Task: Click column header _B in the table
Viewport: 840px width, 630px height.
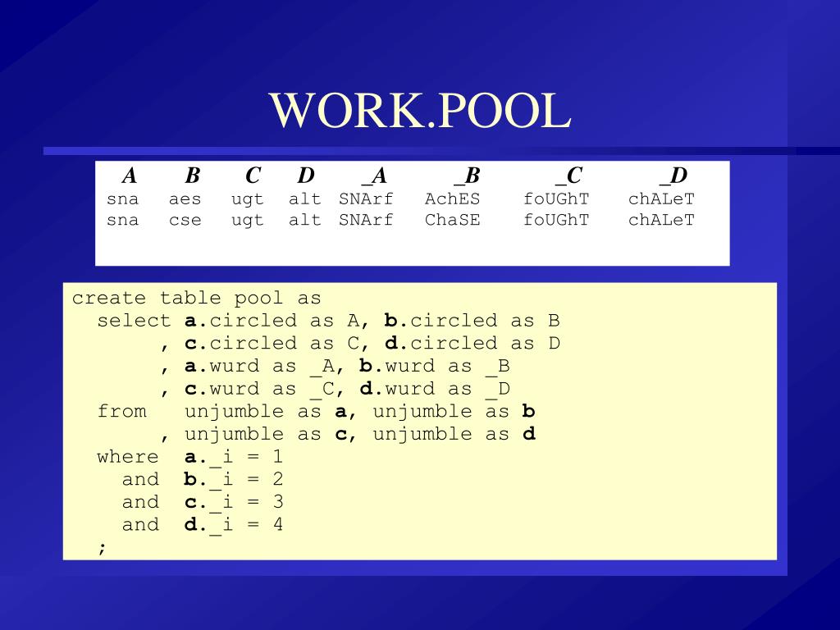Action: coord(467,176)
